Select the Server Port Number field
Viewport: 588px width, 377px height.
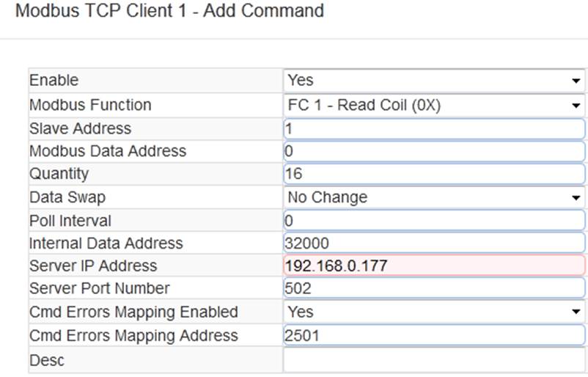point(434,288)
